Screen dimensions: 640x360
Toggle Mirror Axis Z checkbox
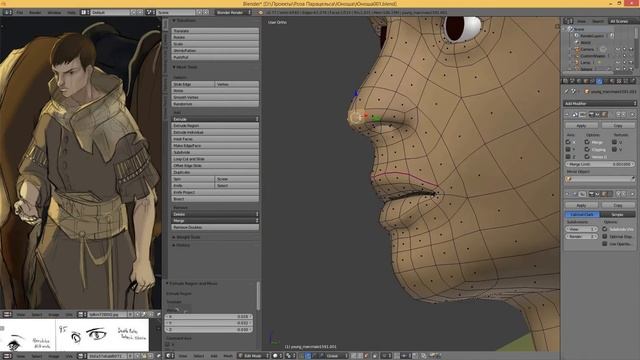(x=568, y=157)
